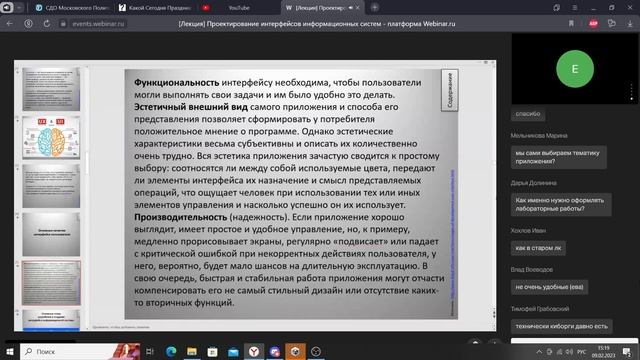The image size is (640, 360).
Task: Select the currently highlighted slide thumbnail
Action: pyautogui.click(x=51, y=283)
